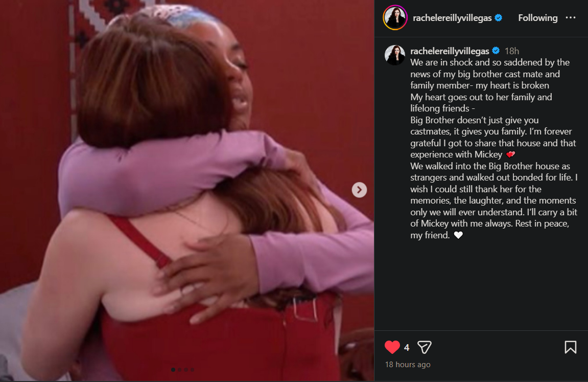
Task: Click the blue verified badge in header
Action: click(499, 17)
